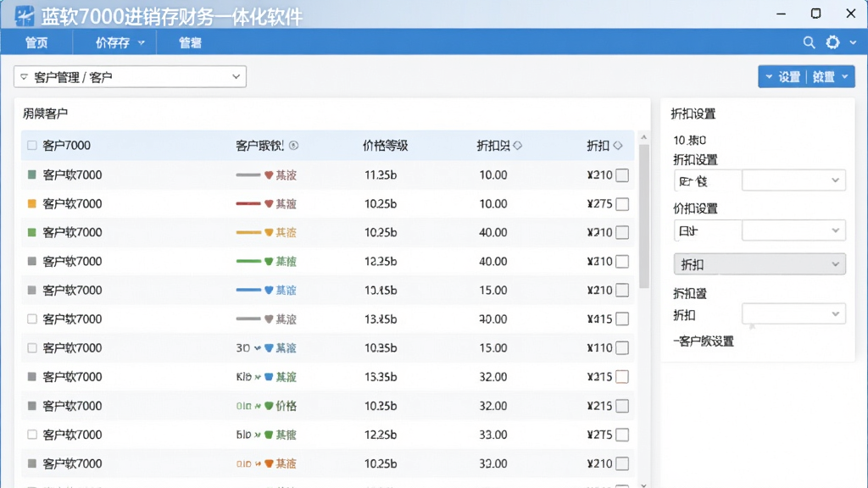Click the blue color line in the 13.45b row

[x=248, y=290]
